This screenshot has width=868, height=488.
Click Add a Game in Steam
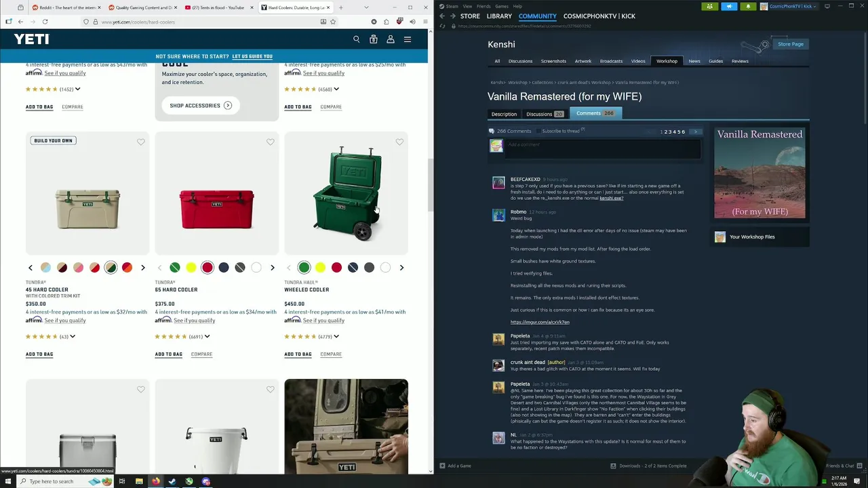coord(455,466)
